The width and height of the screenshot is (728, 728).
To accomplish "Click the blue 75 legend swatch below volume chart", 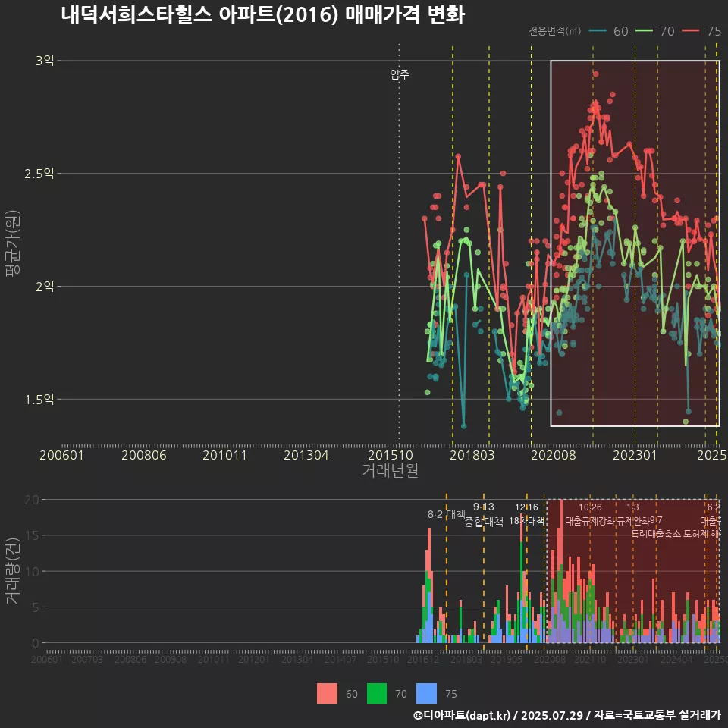I will [427, 693].
